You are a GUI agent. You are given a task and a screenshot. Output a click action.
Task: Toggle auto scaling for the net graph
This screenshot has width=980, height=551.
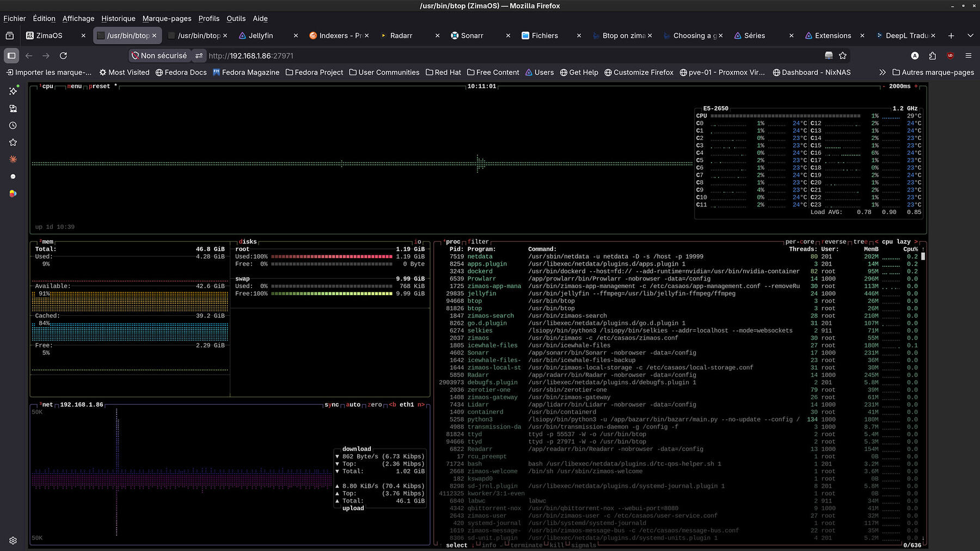click(353, 405)
